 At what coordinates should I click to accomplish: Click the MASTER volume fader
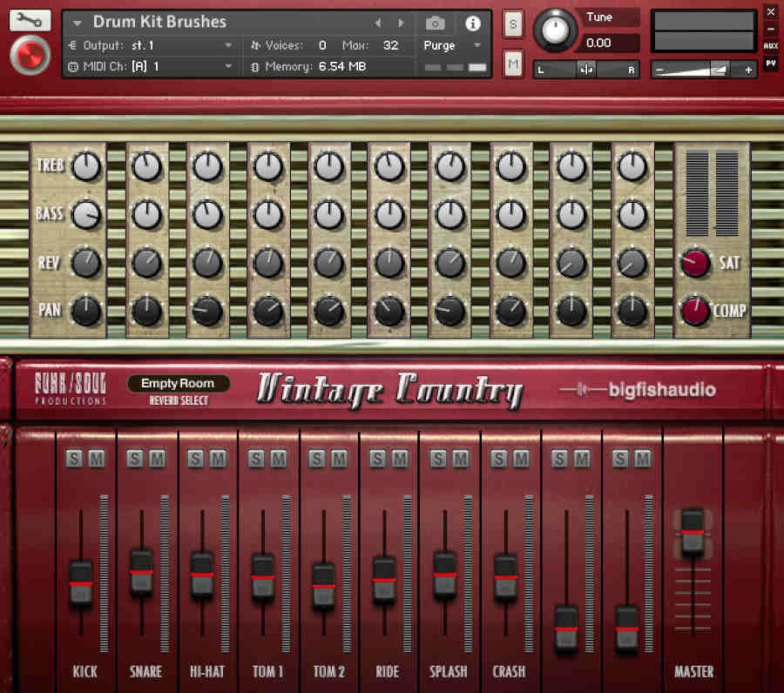(693, 531)
